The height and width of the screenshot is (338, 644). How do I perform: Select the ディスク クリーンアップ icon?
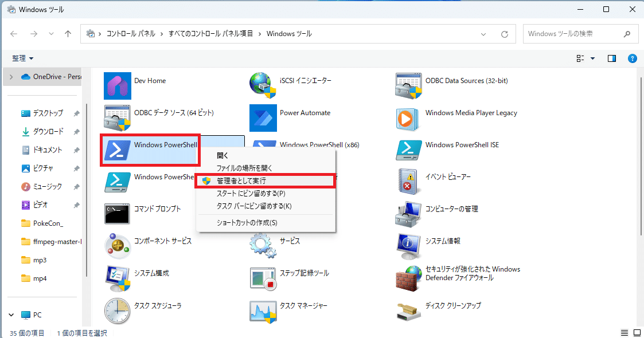click(409, 311)
